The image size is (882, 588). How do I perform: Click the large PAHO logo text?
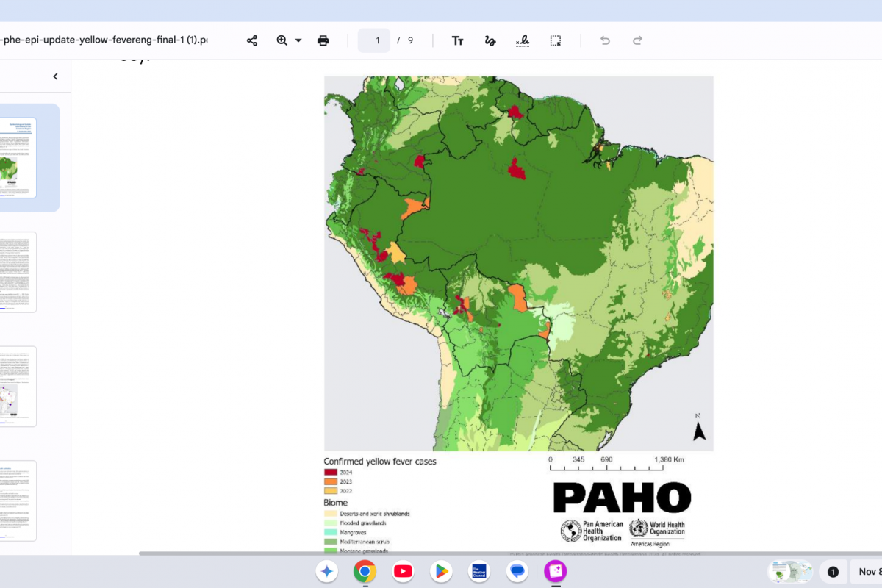pos(622,498)
